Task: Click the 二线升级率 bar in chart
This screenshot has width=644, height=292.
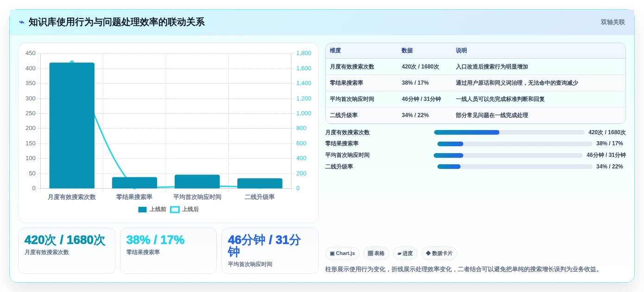Action: pyautogui.click(x=260, y=183)
